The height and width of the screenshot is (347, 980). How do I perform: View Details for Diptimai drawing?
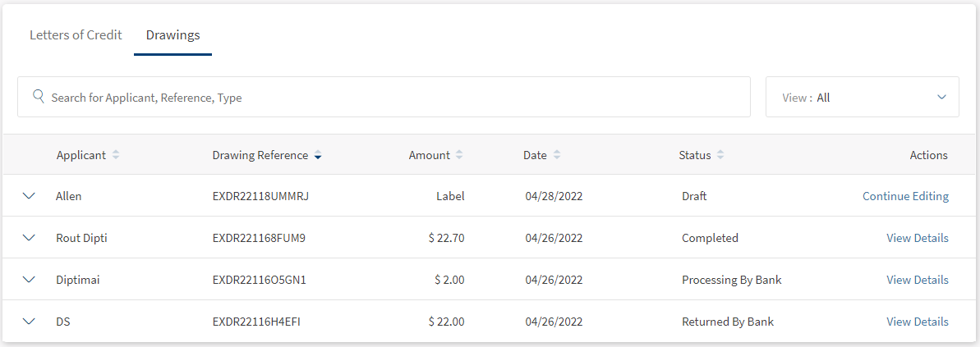917,280
